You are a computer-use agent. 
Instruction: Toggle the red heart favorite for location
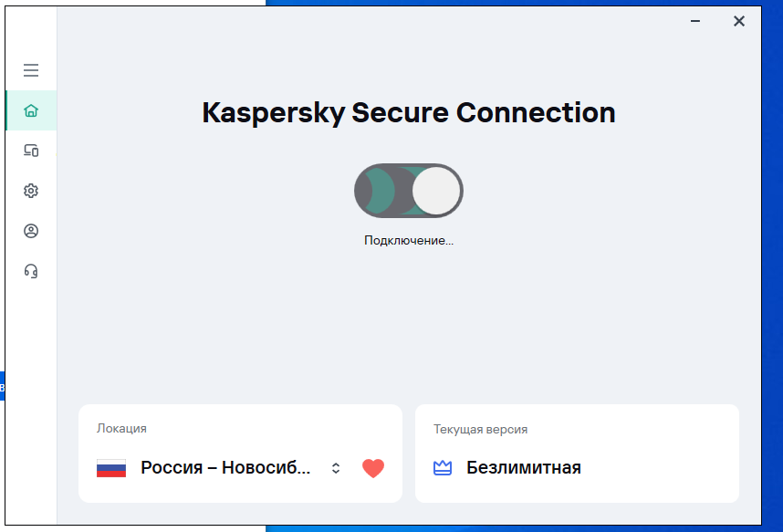(373, 468)
